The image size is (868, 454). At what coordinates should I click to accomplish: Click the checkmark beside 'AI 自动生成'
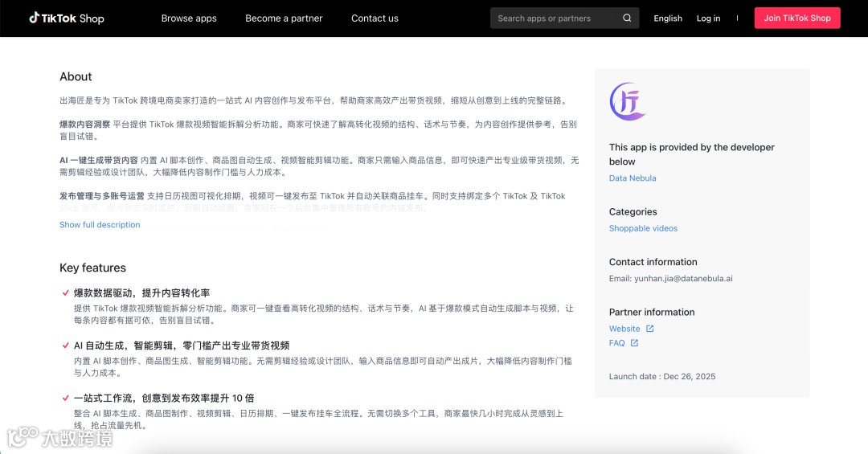click(65, 346)
